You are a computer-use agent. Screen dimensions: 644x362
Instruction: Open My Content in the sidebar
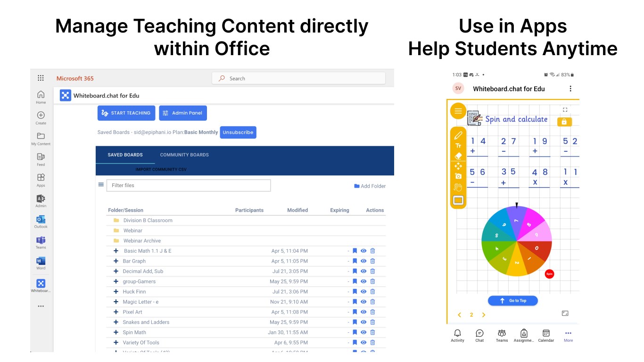(x=41, y=138)
